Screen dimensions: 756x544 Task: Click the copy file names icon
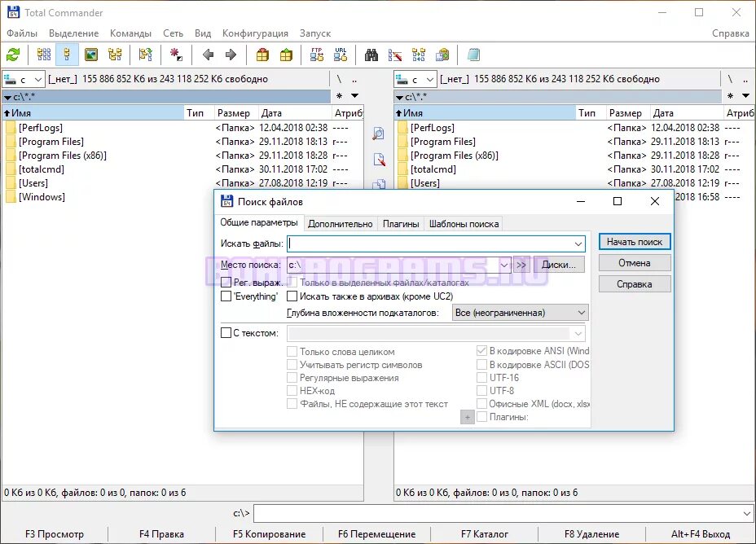coord(442,55)
